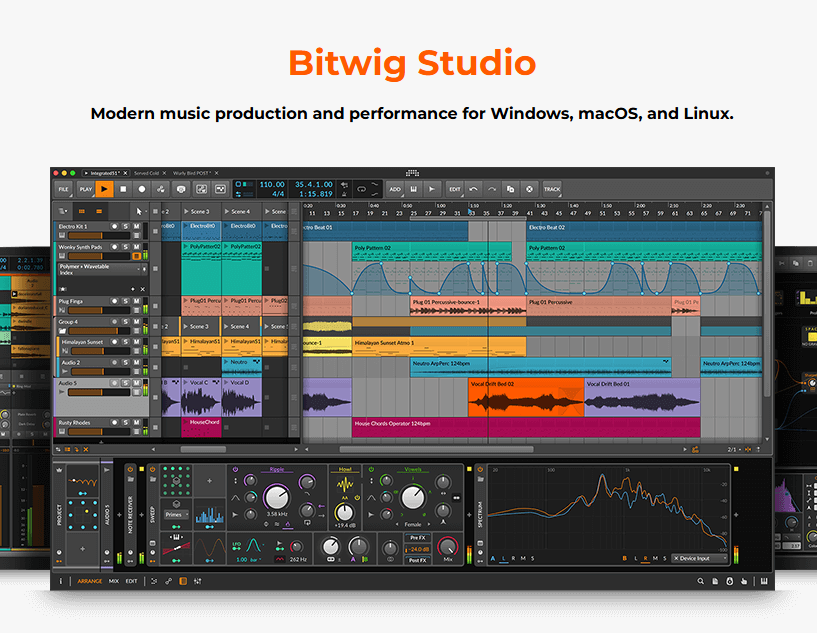Arm record on the Audio 2 track
Viewport: 817px width, 633px height.
114,362
